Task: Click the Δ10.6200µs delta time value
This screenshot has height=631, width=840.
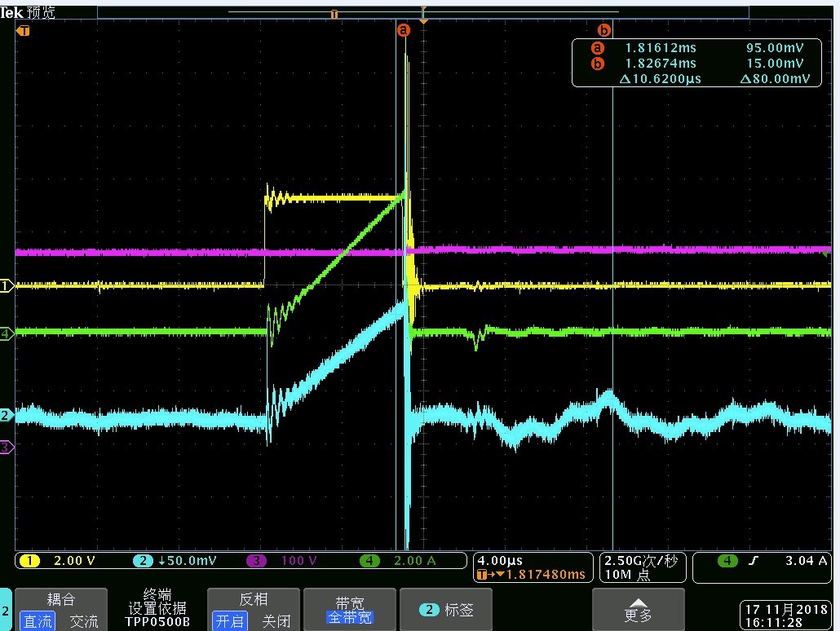Action: tap(660, 79)
